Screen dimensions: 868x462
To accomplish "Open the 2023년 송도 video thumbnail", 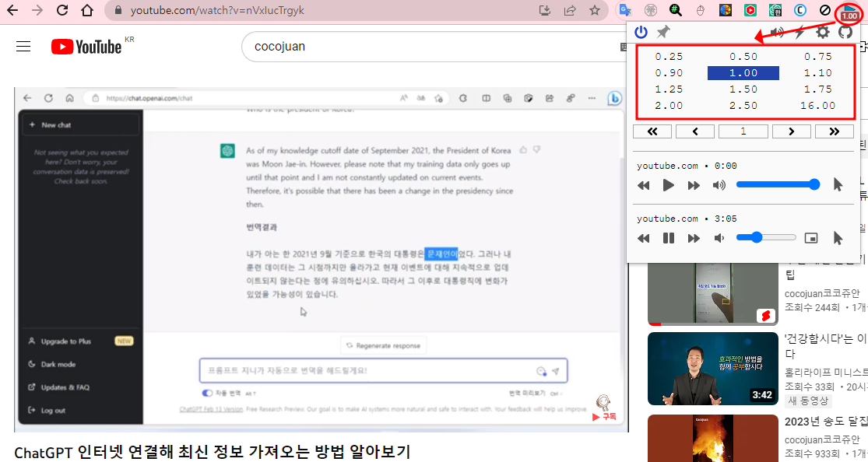I will pos(712,438).
